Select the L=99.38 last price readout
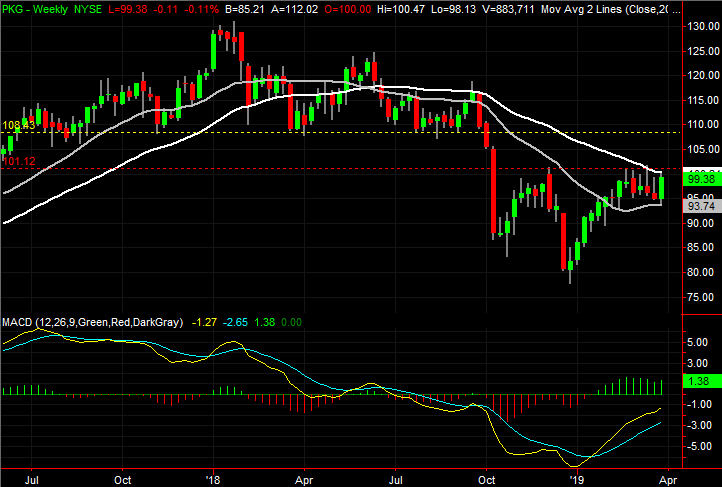Viewport: 722px width, 487px height. (128, 9)
